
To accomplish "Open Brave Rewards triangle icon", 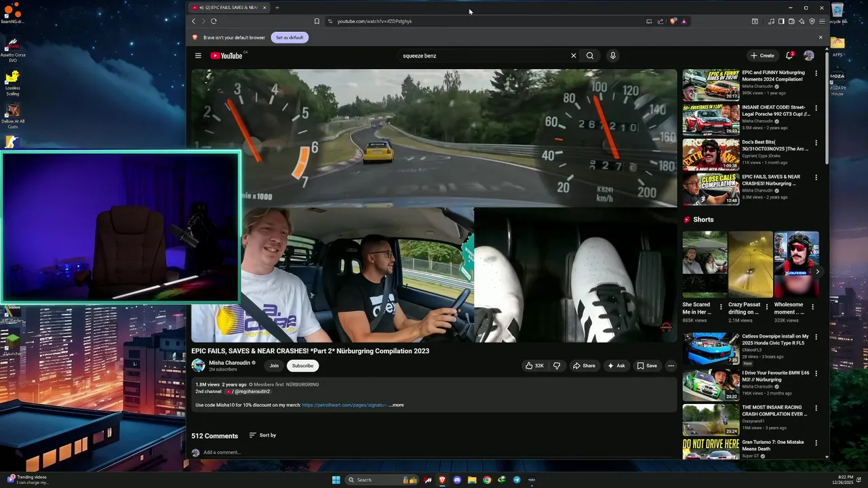I will tap(684, 21).
